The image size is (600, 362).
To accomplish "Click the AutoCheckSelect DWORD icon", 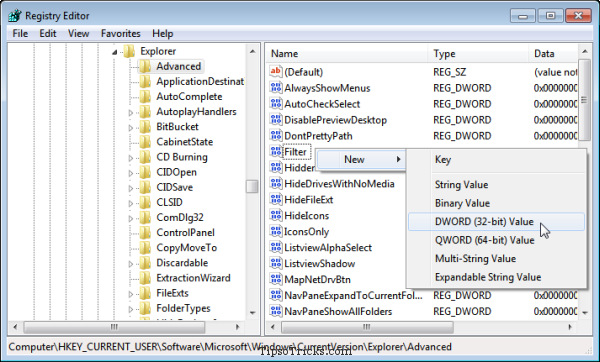I will [x=276, y=104].
